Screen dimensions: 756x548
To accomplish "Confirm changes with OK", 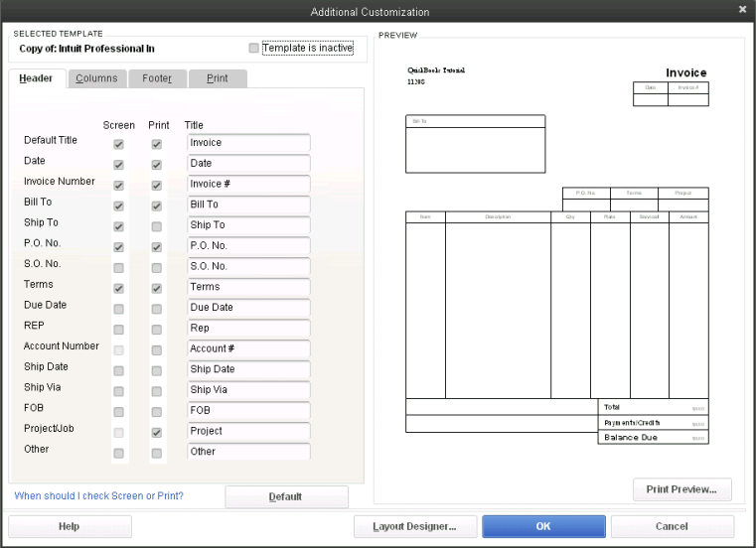I will tap(543, 526).
